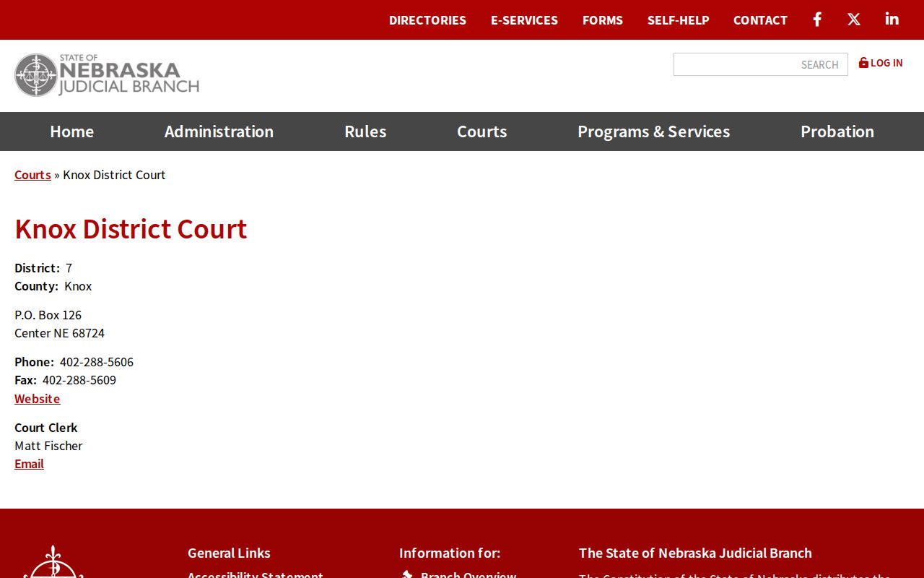Click the lock icon beside LOG IN
924x578 pixels.
pyautogui.click(x=863, y=63)
